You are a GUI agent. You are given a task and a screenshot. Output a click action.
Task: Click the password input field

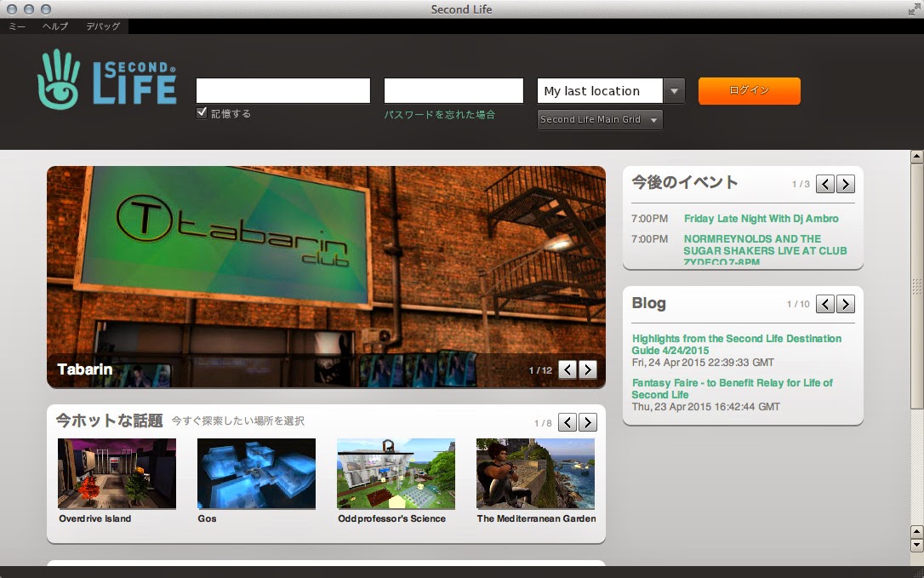coord(453,91)
